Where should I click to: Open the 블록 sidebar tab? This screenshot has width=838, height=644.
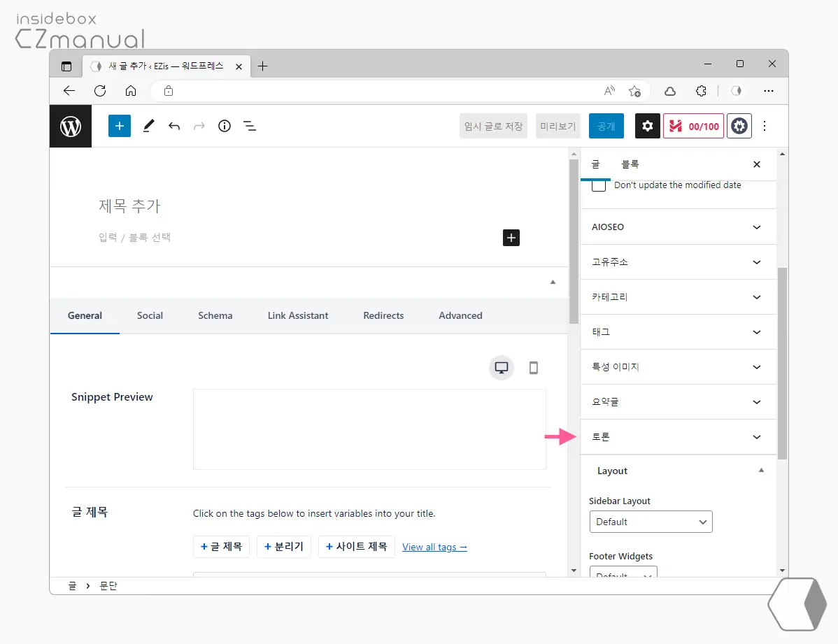[x=630, y=164]
